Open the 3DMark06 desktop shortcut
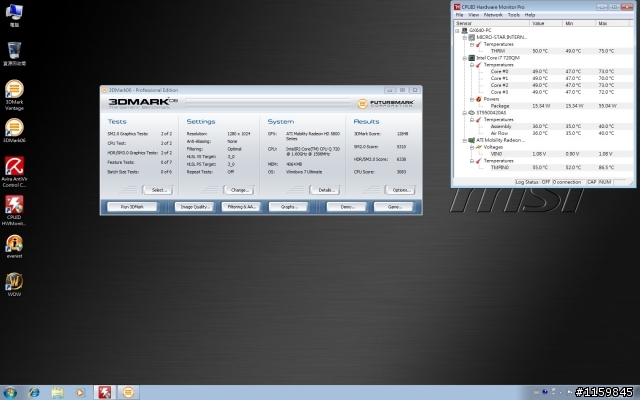This screenshot has width=640, height=400. (x=14, y=128)
